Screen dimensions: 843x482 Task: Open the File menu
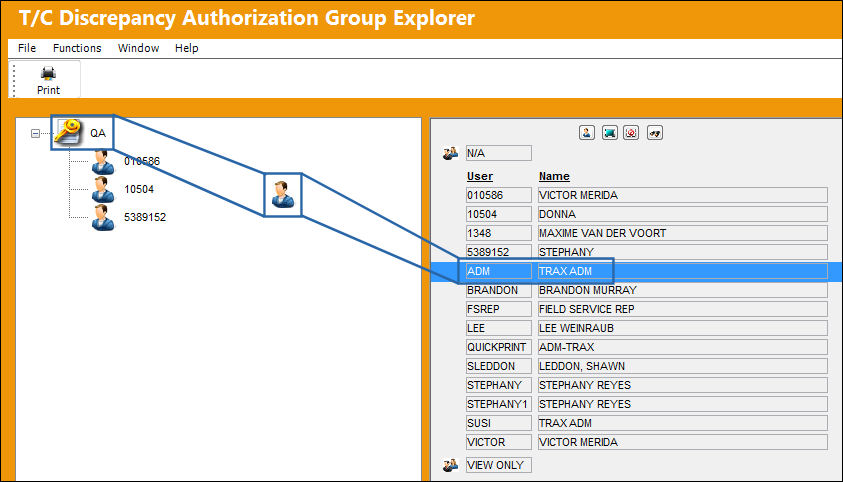coord(27,48)
